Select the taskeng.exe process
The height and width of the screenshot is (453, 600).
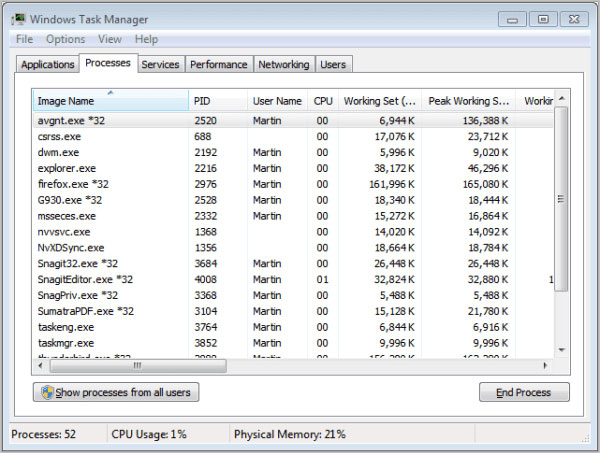point(293,327)
